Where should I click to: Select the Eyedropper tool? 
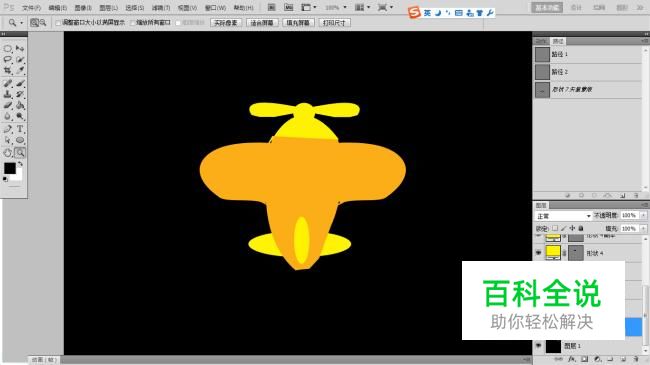[x=19, y=71]
